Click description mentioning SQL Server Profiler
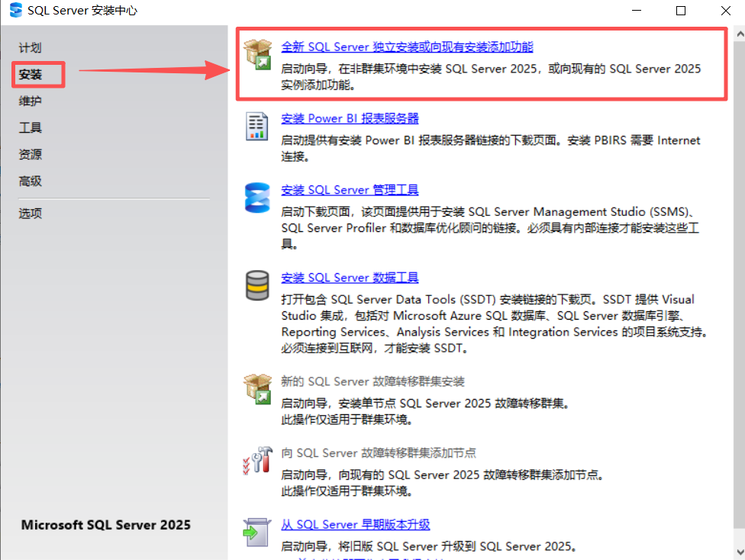Image resolution: width=745 pixels, height=560 pixels. coord(490,228)
